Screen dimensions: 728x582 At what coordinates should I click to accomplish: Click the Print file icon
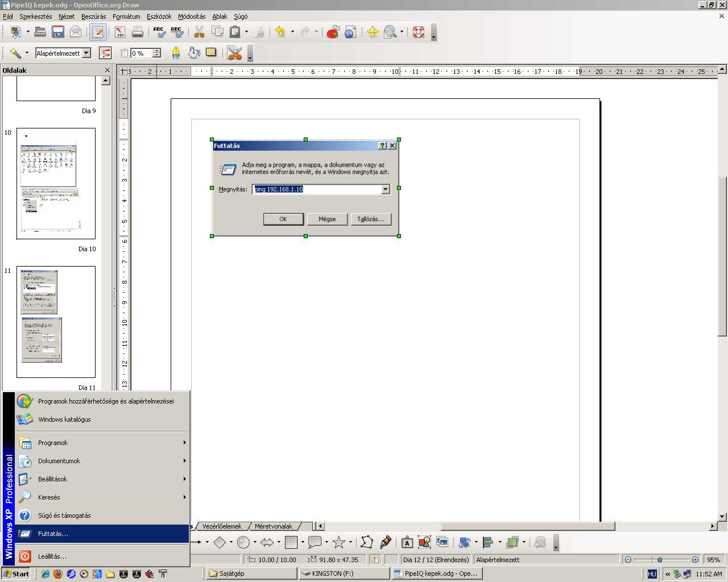pos(138,32)
